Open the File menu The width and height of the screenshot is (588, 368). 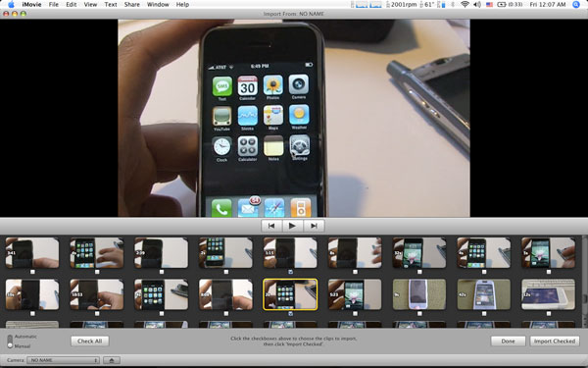pyautogui.click(x=54, y=5)
